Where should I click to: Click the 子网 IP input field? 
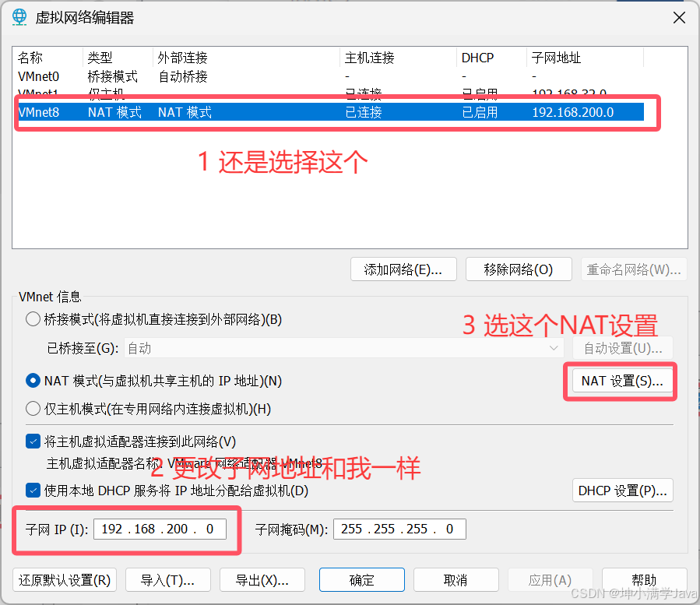[160, 529]
